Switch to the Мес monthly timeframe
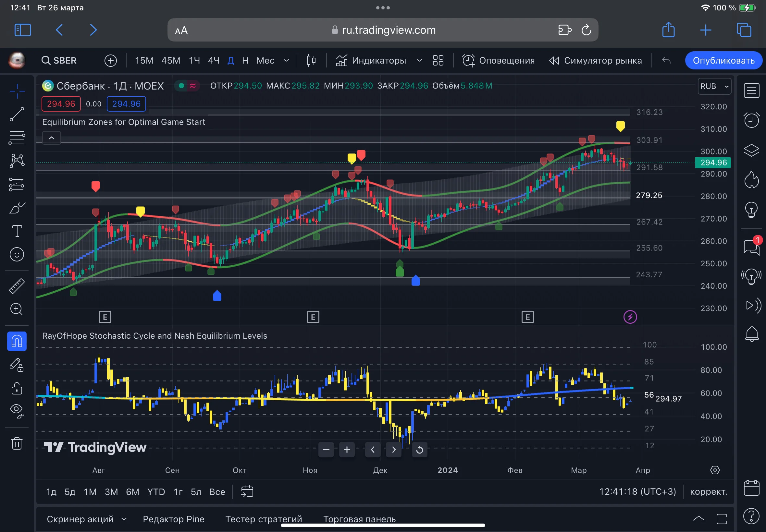The width and height of the screenshot is (766, 532). point(266,61)
